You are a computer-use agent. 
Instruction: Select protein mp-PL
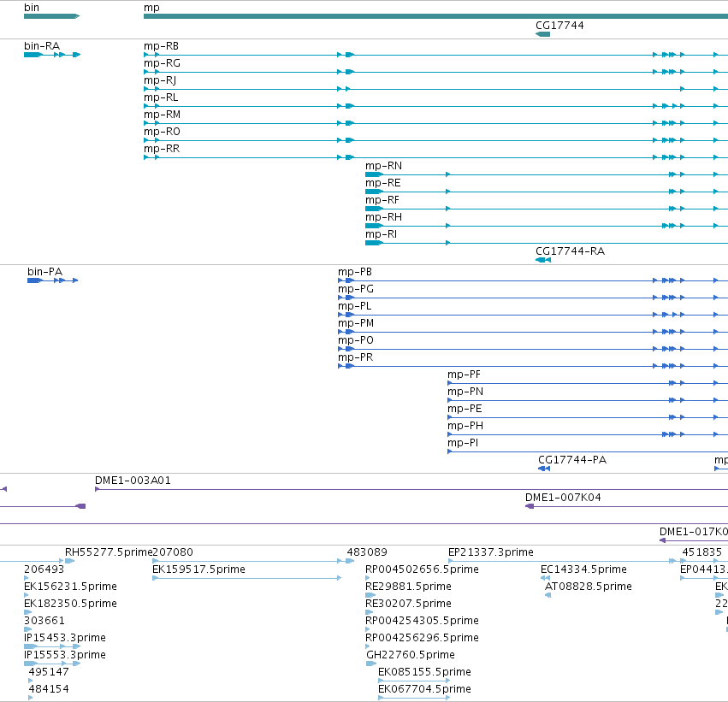point(533,315)
